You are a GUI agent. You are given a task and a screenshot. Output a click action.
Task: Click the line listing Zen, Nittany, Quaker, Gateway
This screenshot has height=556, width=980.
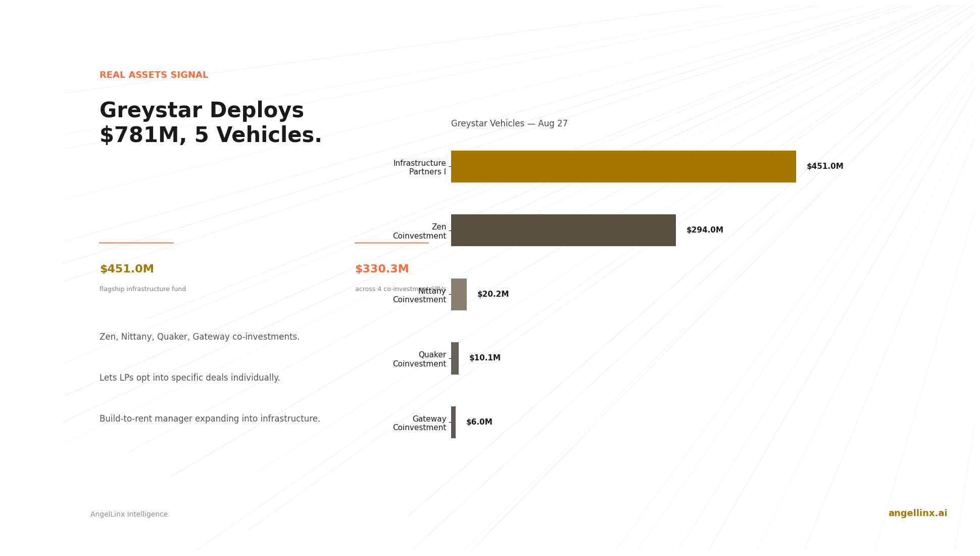(200, 337)
